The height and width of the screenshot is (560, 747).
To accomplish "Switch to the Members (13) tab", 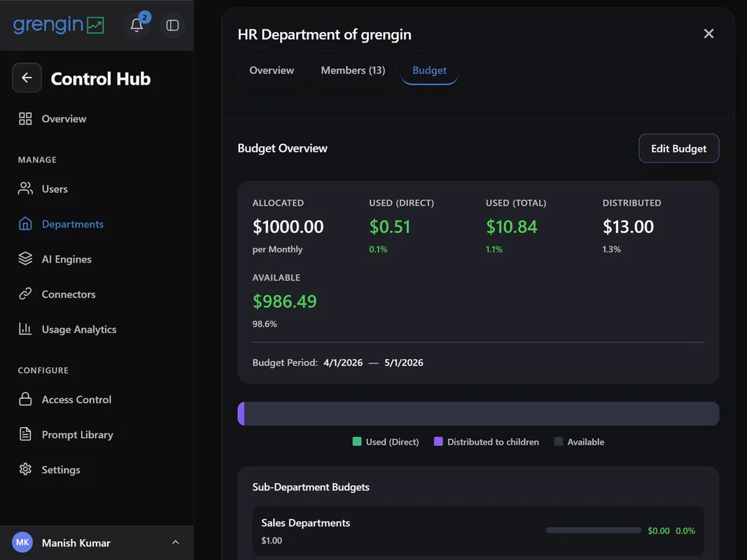I will [353, 71].
